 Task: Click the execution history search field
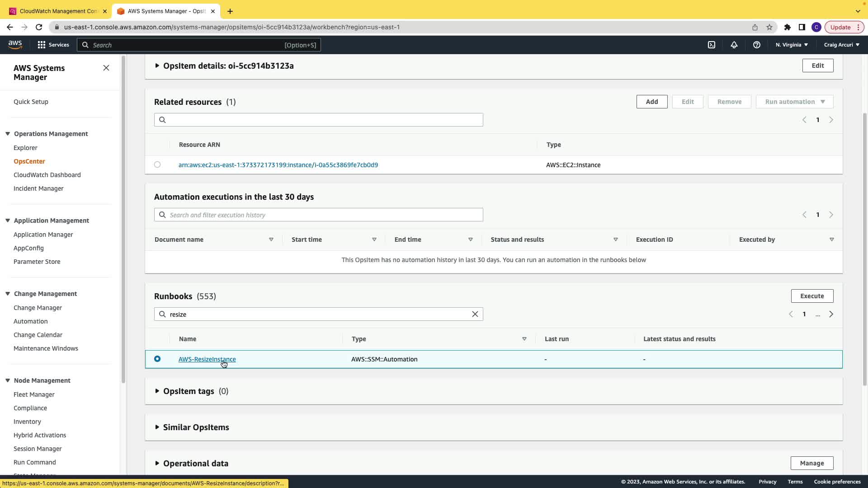point(318,215)
